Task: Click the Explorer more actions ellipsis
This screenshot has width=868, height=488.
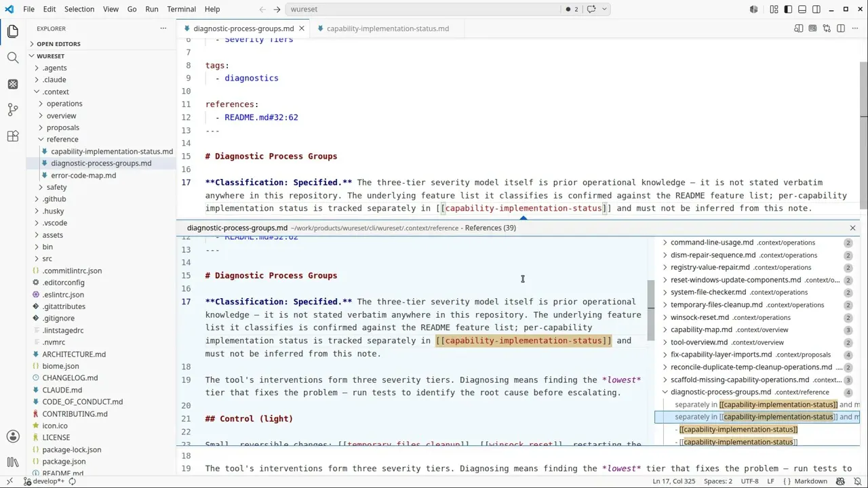Action: pos(163,28)
